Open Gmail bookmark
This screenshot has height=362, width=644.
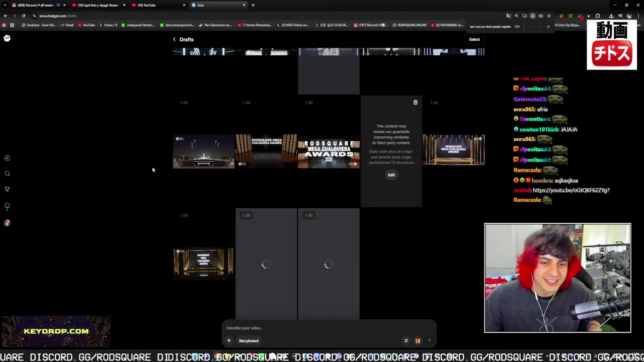67,25
